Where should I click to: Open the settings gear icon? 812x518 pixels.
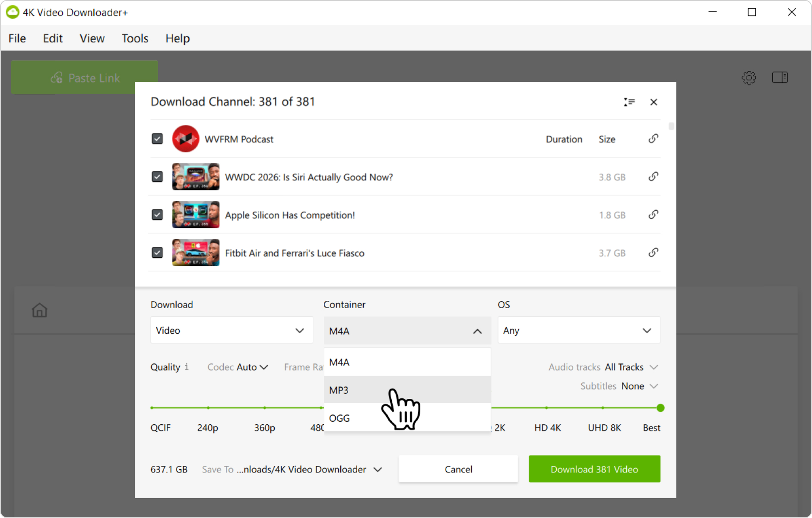749,78
